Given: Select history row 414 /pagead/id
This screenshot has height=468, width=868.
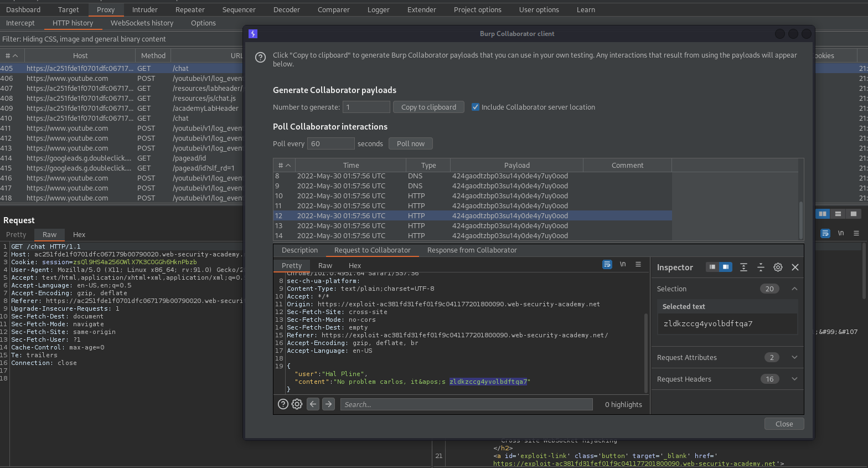Looking at the screenshot, I should pyautogui.click(x=121, y=158).
